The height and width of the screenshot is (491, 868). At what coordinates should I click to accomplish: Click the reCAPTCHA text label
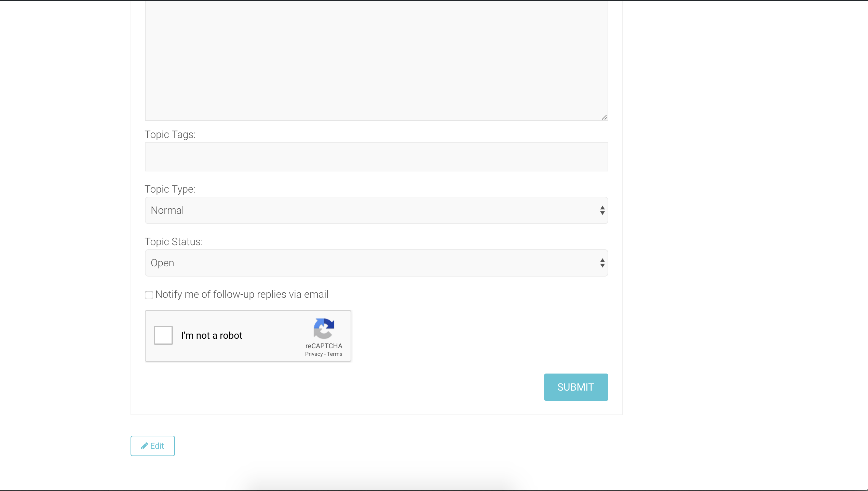(x=324, y=346)
